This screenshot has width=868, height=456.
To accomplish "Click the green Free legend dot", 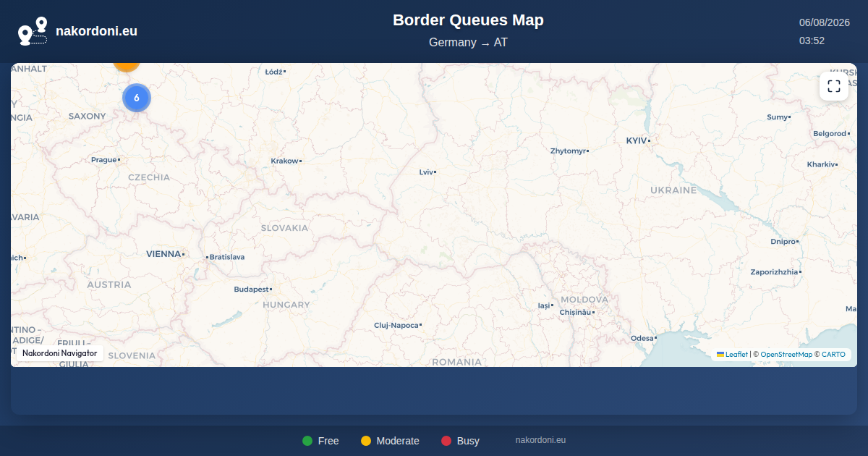I will (x=307, y=441).
